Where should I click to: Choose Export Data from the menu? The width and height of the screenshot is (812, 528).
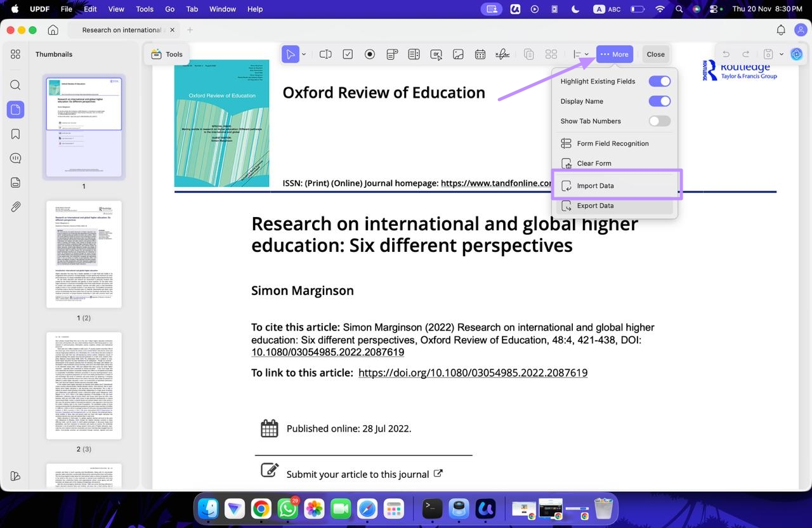point(595,206)
